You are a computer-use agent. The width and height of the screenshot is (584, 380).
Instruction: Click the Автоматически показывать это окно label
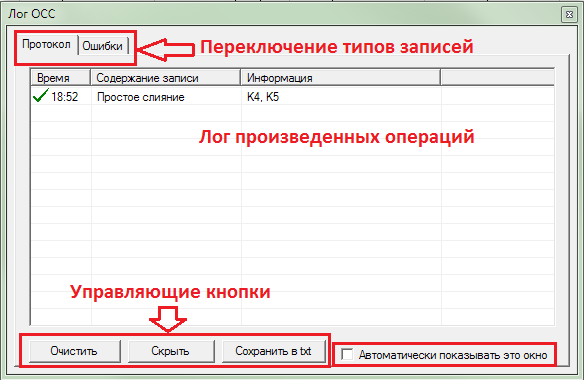[x=453, y=355]
